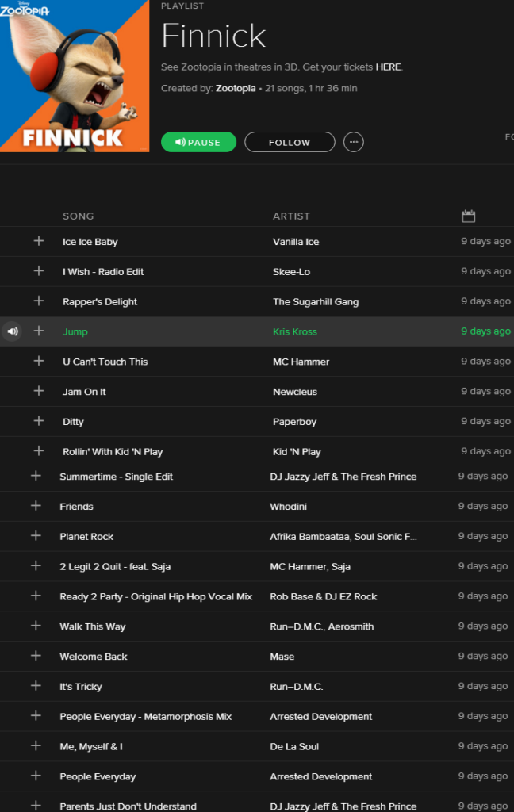The image size is (514, 812).
Task: Open artist MC Hammer on U Can't Touch This row
Action: click(x=301, y=362)
